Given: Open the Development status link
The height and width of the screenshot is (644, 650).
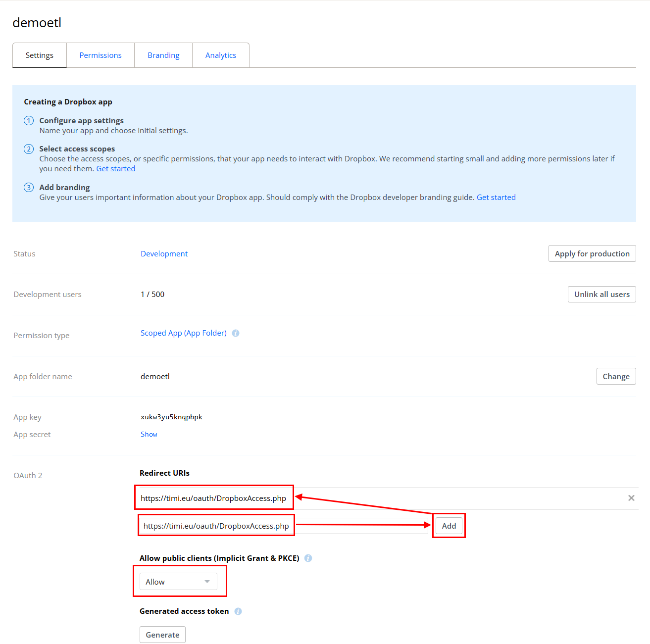Looking at the screenshot, I should pos(164,253).
